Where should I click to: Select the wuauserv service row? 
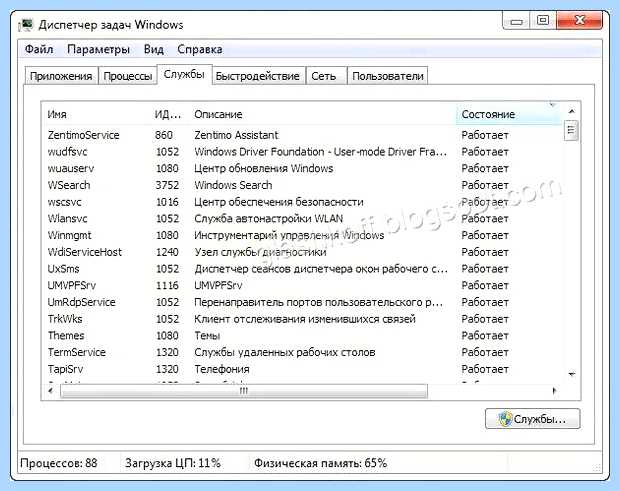tap(302, 168)
